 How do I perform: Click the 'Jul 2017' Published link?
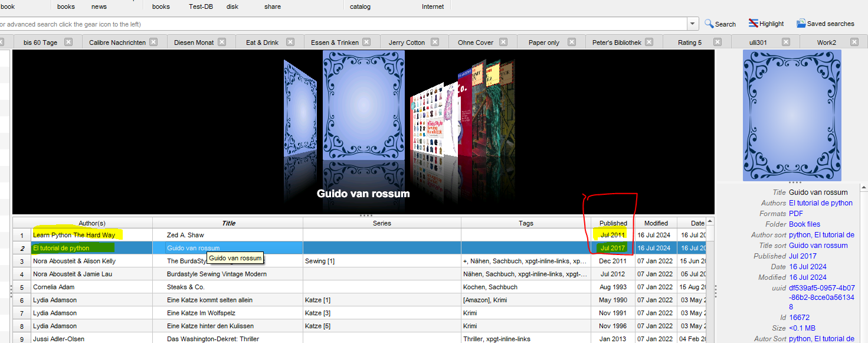[x=803, y=256]
